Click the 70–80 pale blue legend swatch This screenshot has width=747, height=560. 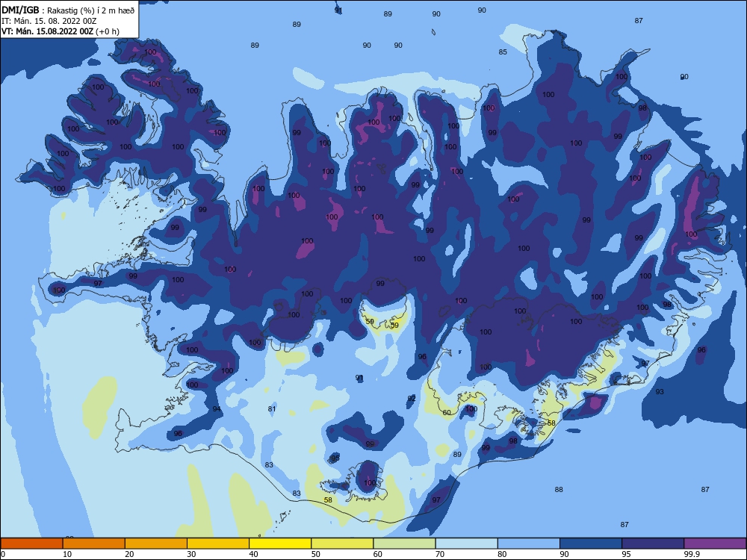tap(466, 544)
